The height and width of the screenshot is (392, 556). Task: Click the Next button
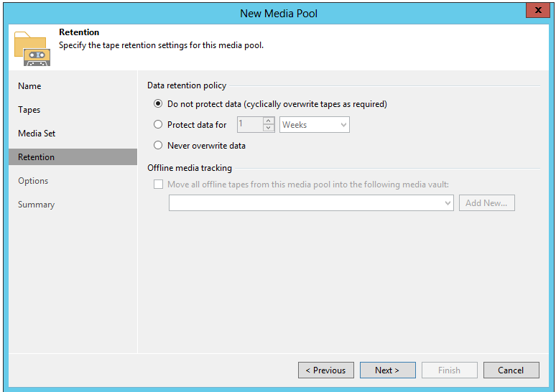387,370
